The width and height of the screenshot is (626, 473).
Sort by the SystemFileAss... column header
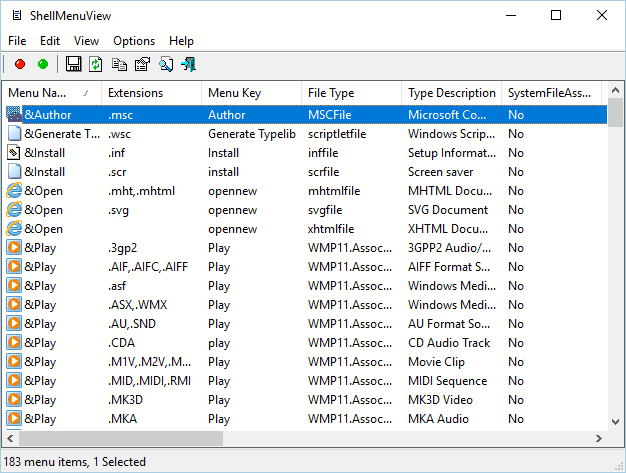[551, 93]
